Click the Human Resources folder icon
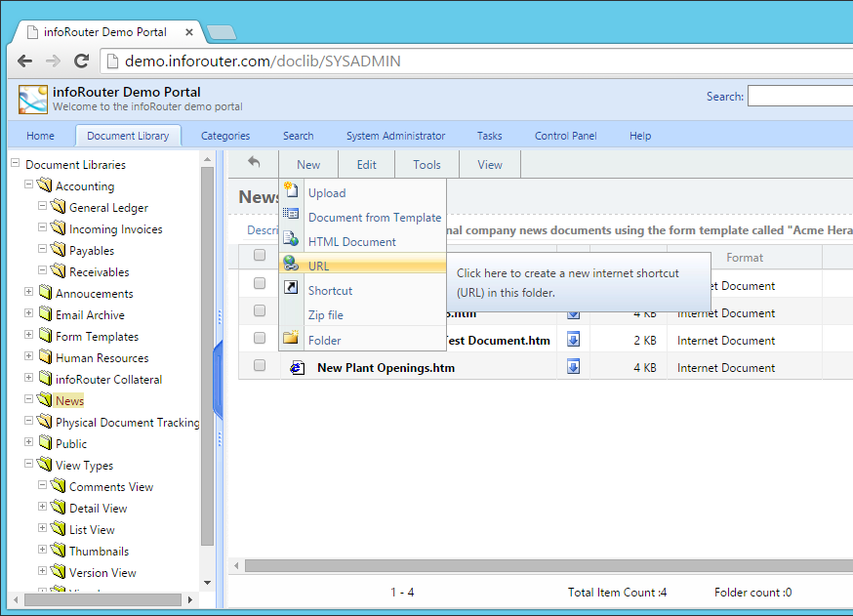This screenshot has width=853, height=616. (x=46, y=357)
